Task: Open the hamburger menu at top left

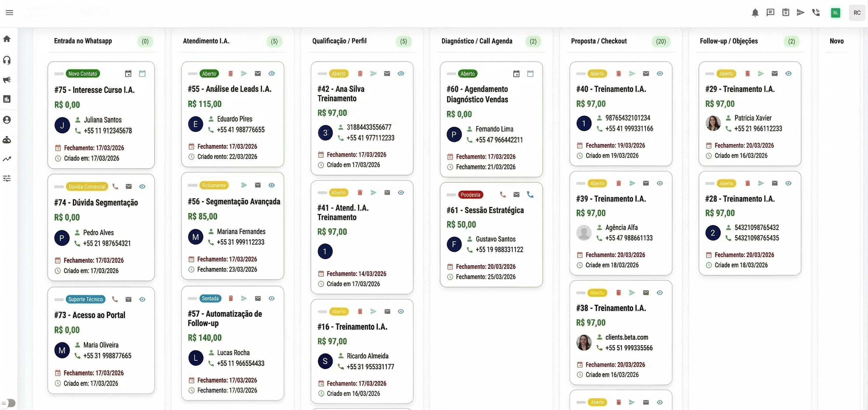Action: tap(9, 13)
